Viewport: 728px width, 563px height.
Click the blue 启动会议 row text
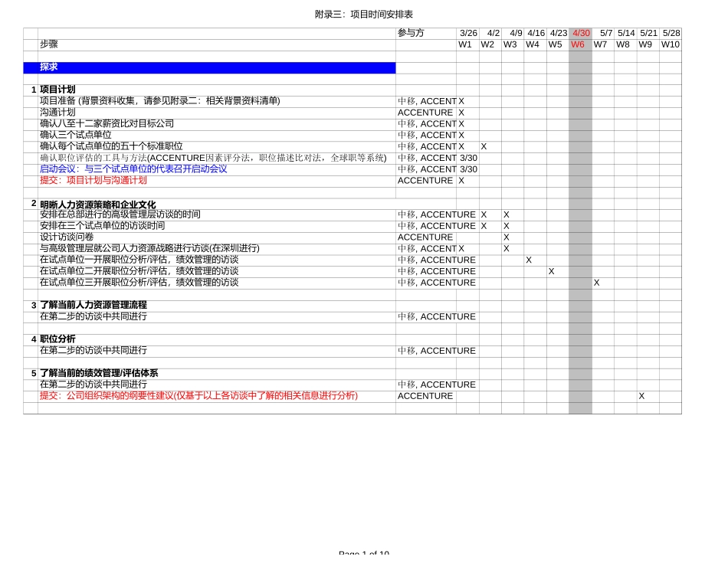pyautogui.click(x=133, y=169)
